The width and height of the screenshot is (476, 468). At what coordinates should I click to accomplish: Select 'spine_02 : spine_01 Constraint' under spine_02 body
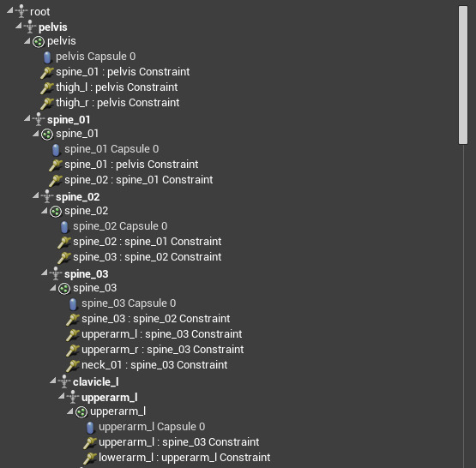pyautogui.click(x=148, y=242)
